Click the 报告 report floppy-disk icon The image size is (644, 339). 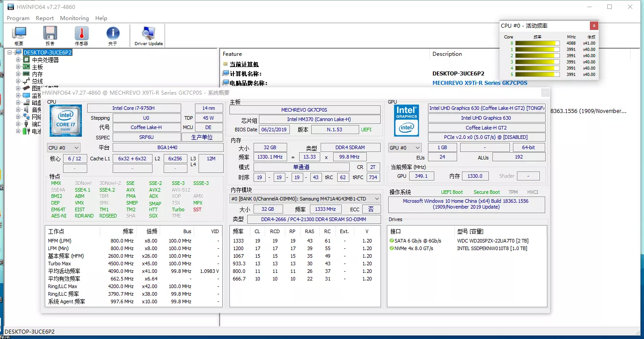(50, 35)
